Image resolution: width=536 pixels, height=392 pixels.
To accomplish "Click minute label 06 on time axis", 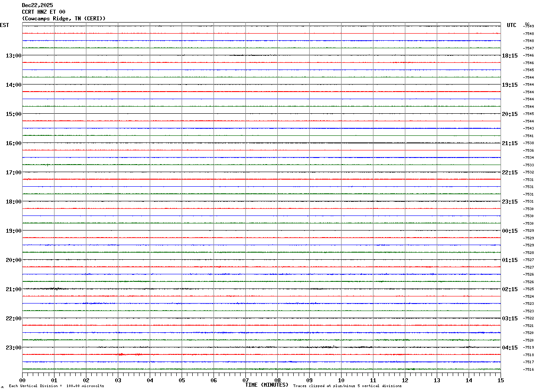I will click(214, 380).
